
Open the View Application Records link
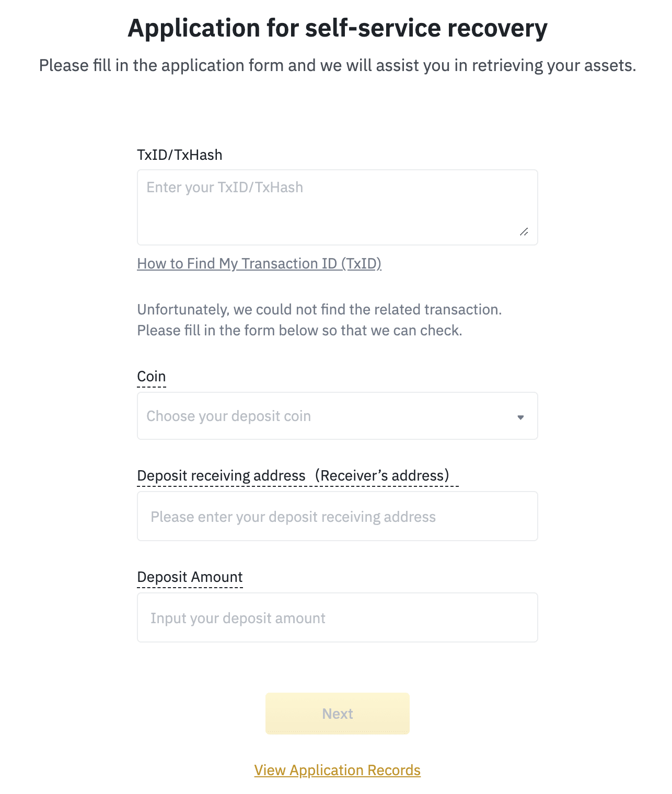click(x=337, y=770)
